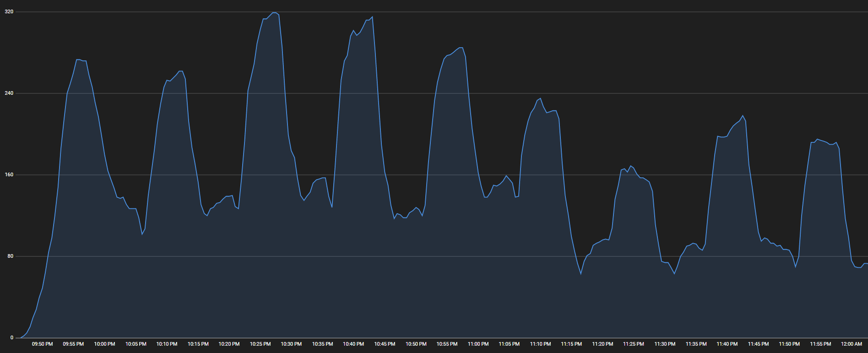Click the 11:30 PM time axis label

(665, 344)
